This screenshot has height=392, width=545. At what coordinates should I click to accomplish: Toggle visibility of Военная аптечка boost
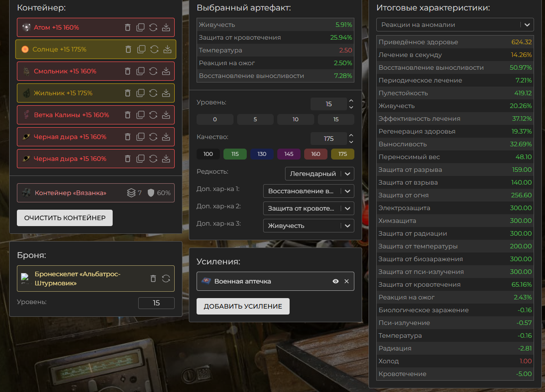click(x=336, y=282)
